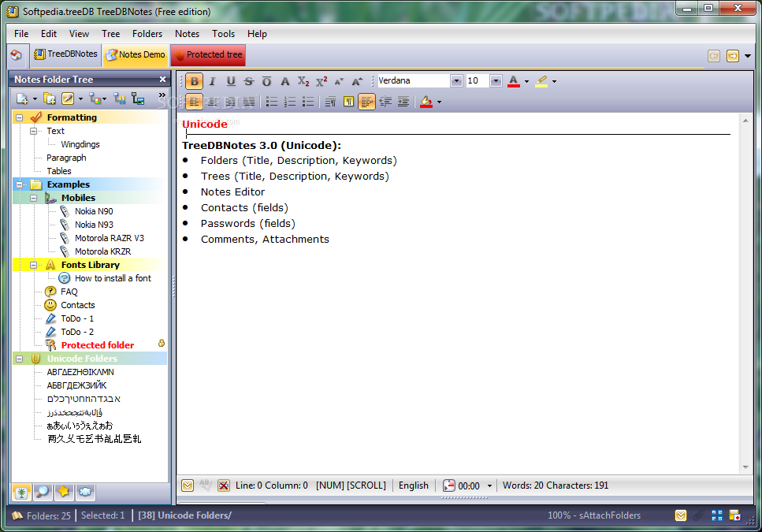The image size is (762, 532).
Task: Switch to the Notes Demo tab
Action: 136,54
